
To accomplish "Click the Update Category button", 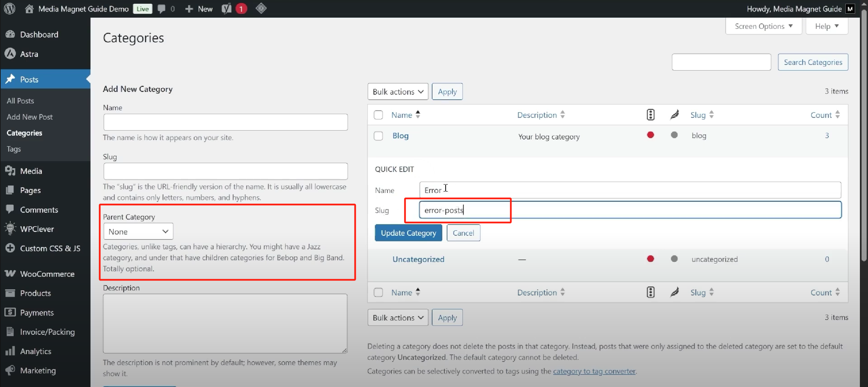I will [x=408, y=233].
